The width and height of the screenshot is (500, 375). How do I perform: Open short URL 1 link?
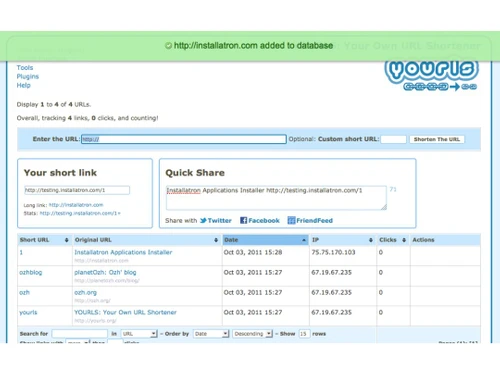tap(21, 252)
